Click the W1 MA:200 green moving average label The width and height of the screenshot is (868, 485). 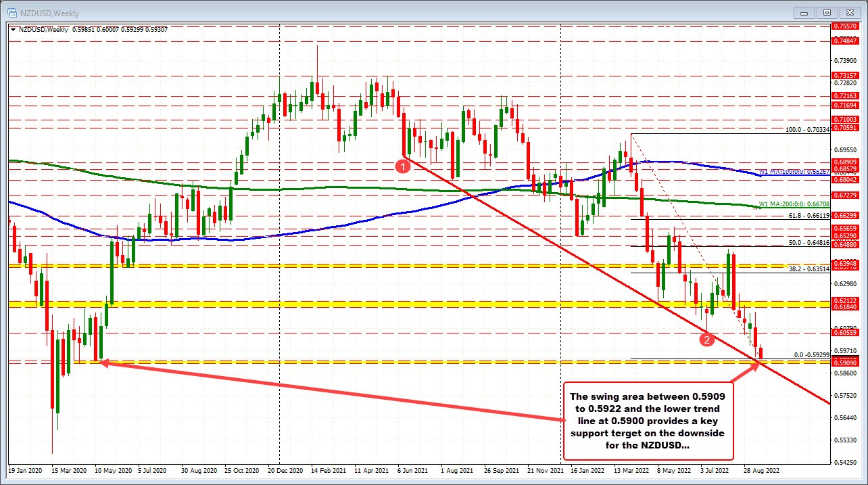(x=794, y=204)
